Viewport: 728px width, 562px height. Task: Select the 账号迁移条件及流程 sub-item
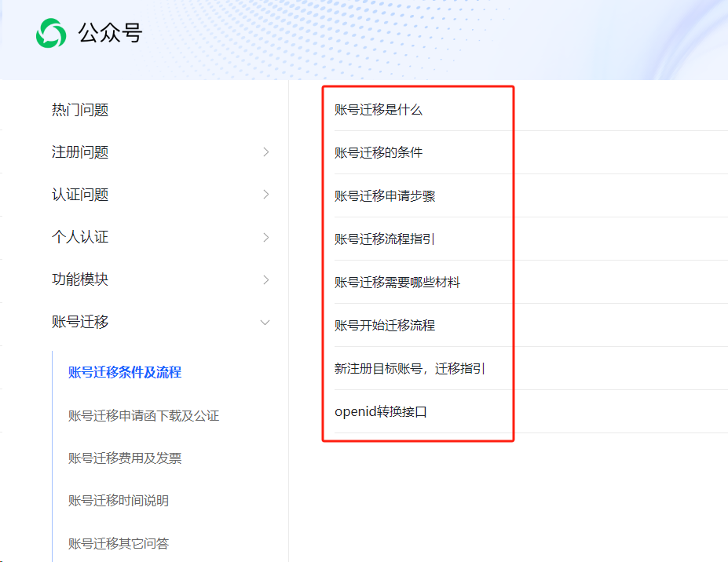click(124, 372)
